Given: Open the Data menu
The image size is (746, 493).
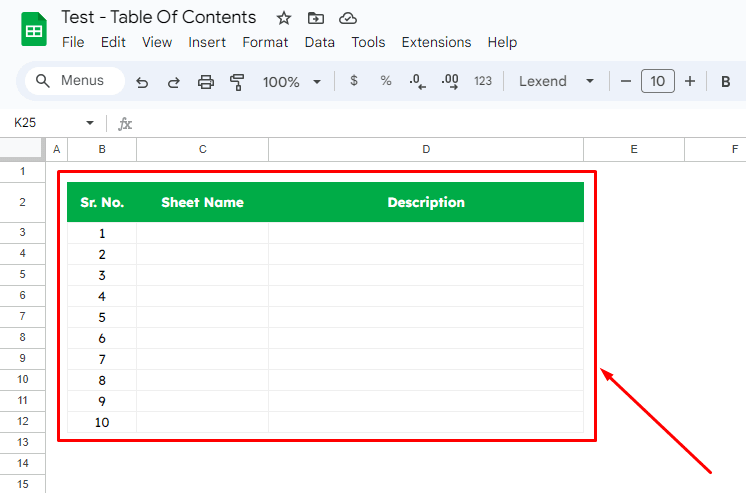Looking at the screenshot, I should (319, 42).
